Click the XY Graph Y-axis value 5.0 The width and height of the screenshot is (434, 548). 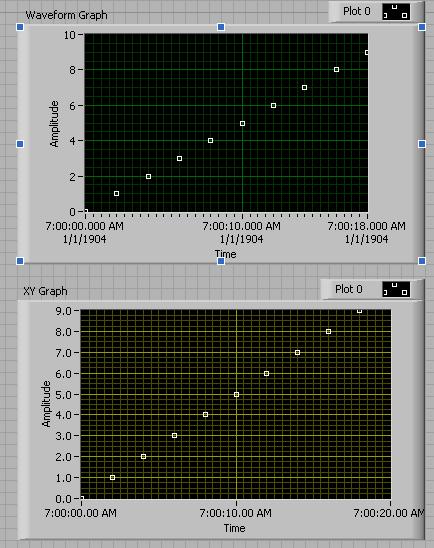click(63, 395)
